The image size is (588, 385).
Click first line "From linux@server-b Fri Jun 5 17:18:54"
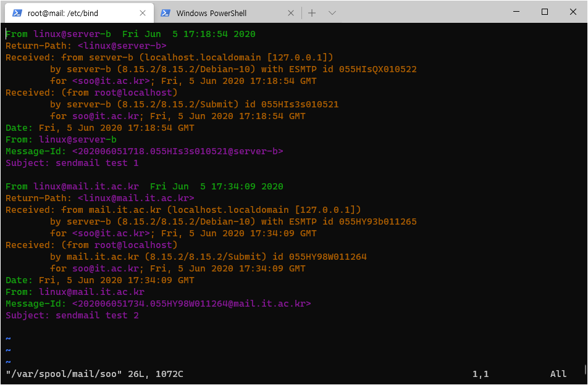click(130, 34)
